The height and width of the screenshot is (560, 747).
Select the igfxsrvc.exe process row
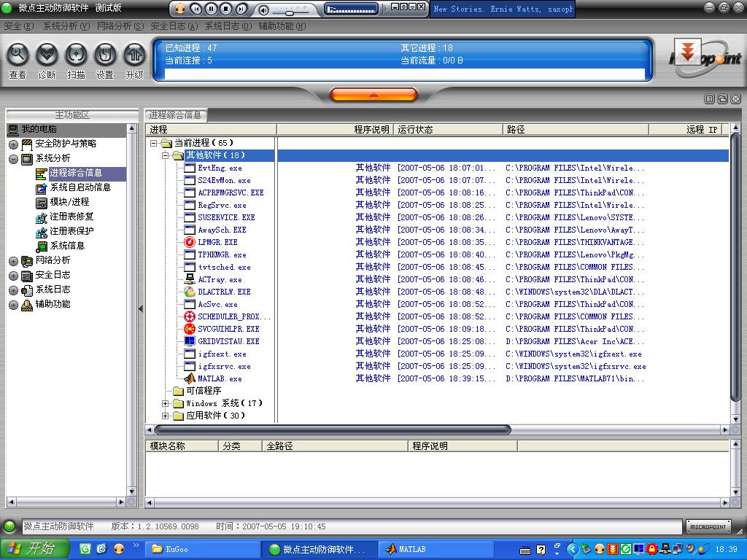click(438, 366)
